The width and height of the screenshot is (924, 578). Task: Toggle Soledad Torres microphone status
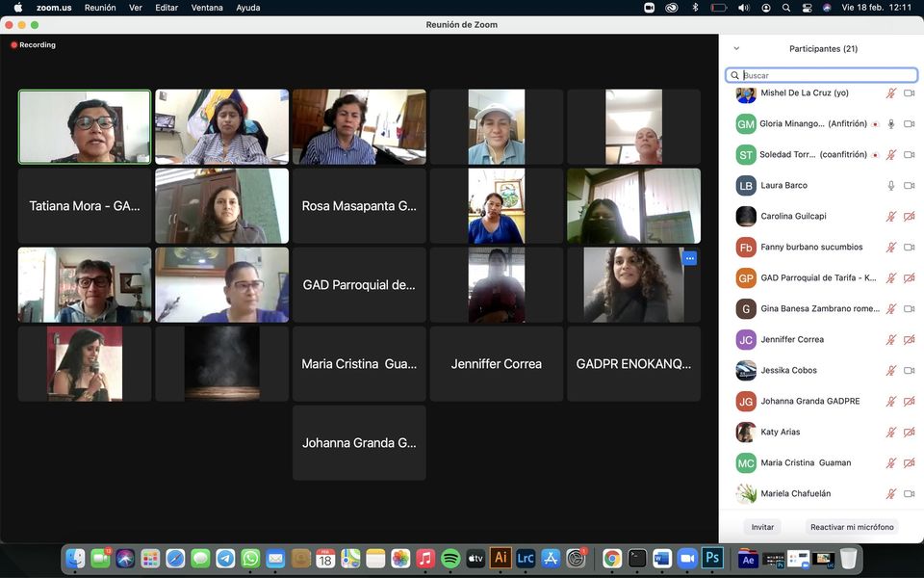pyautogui.click(x=891, y=155)
